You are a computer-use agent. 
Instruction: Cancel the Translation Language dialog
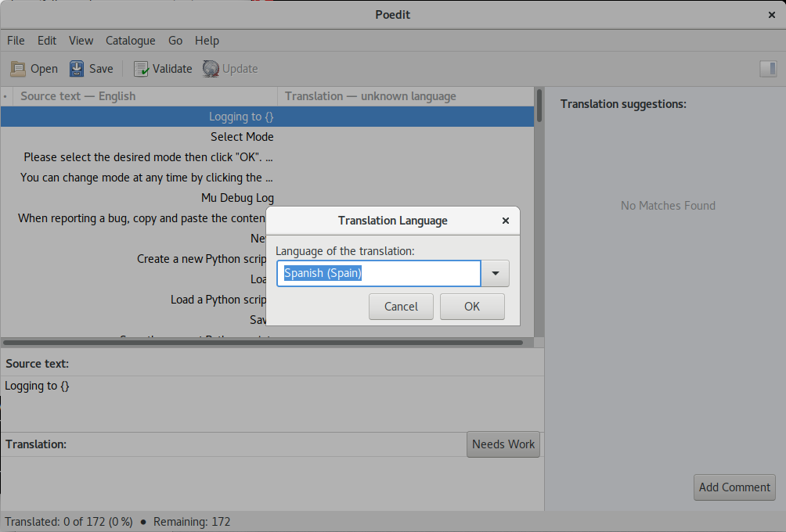point(401,307)
